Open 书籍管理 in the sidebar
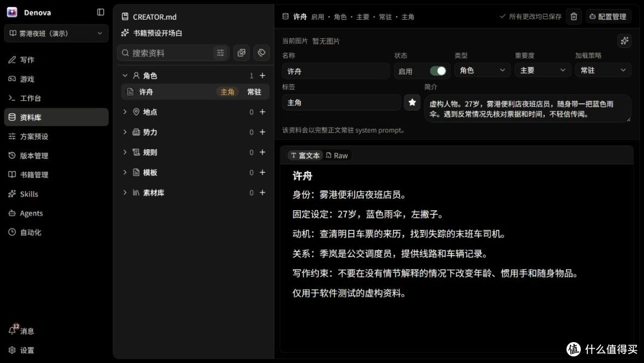 click(x=56, y=175)
